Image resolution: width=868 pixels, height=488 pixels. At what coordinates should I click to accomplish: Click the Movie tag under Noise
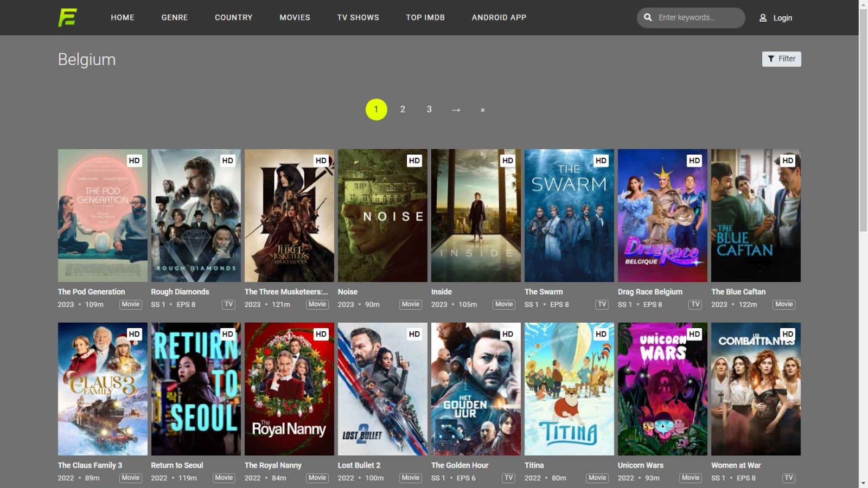point(411,304)
